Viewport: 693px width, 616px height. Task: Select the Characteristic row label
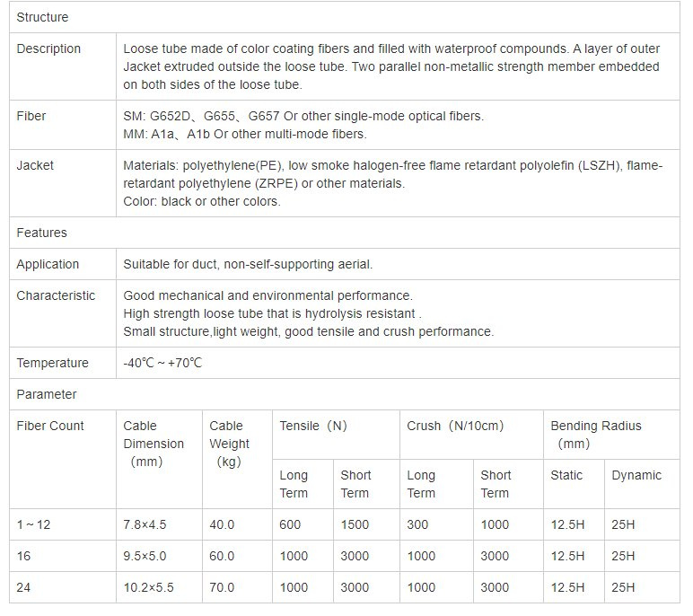[x=56, y=295]
